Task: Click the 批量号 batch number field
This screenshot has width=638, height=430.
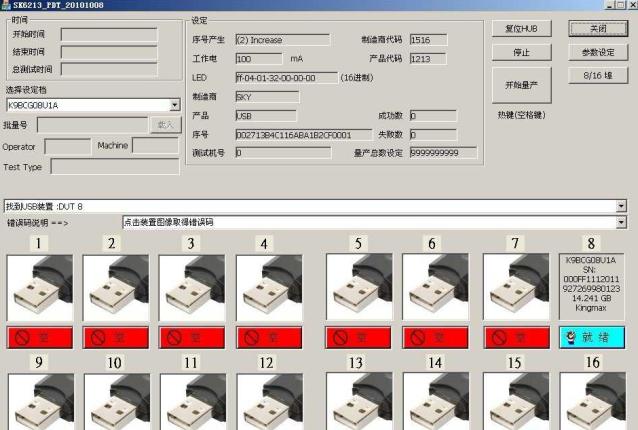Action: click(93, 125)
